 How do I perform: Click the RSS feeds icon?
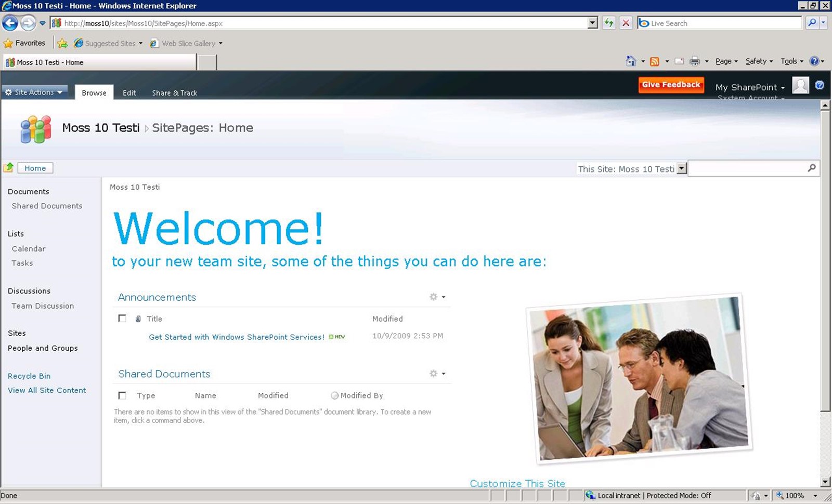click(655, 61)
